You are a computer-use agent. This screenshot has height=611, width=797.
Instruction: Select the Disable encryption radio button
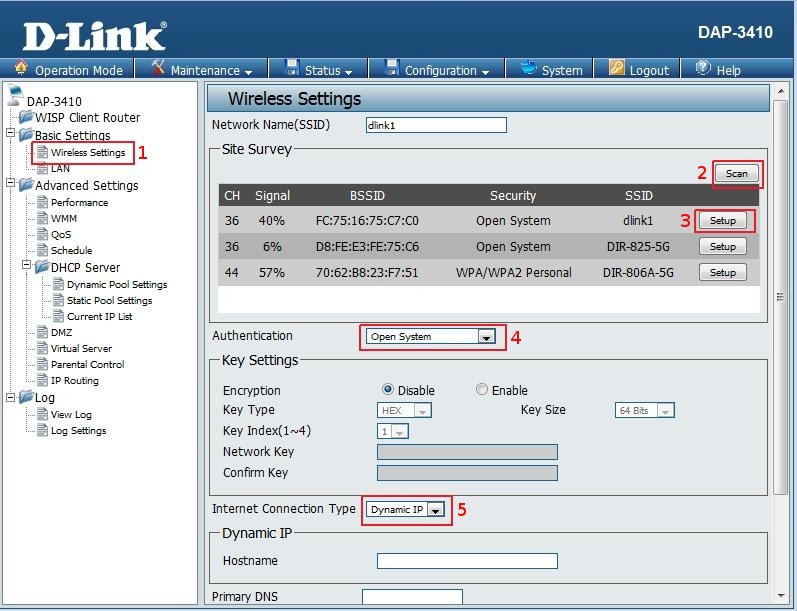point(388,390)
